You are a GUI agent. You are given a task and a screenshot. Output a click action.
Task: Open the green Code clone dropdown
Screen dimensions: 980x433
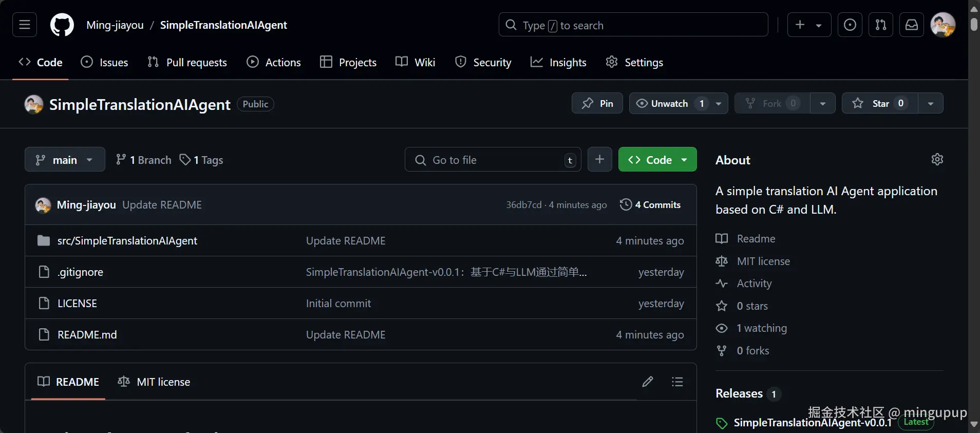click(657, 159)
